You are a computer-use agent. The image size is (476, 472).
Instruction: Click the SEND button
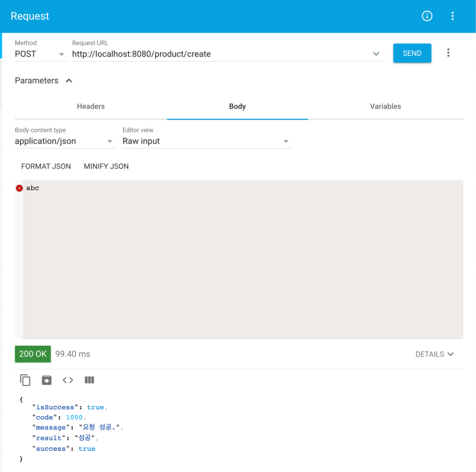[x=412, y=53]
